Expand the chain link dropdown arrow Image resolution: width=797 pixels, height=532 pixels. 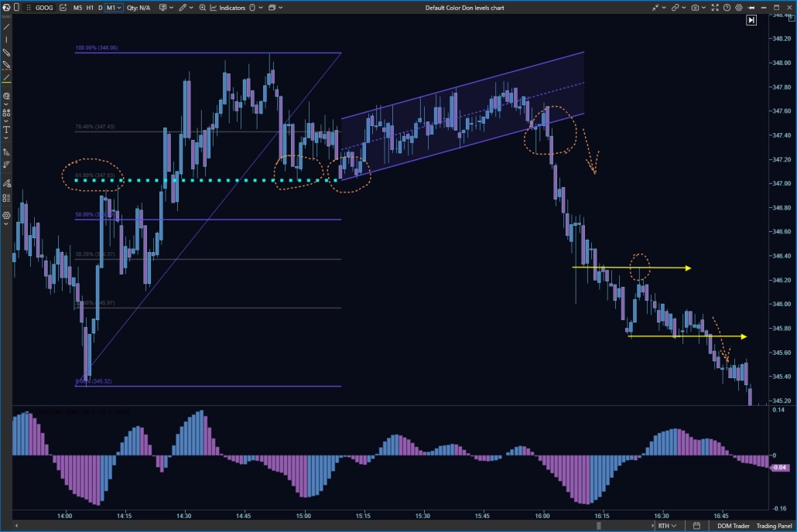(x=684, y=8)
